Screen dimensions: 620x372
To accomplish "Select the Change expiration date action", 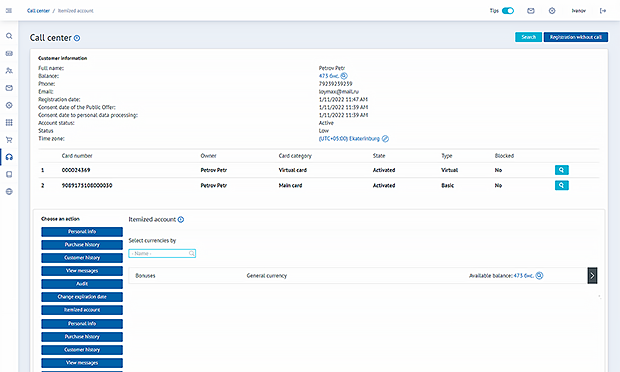I will tap(82, 297).
